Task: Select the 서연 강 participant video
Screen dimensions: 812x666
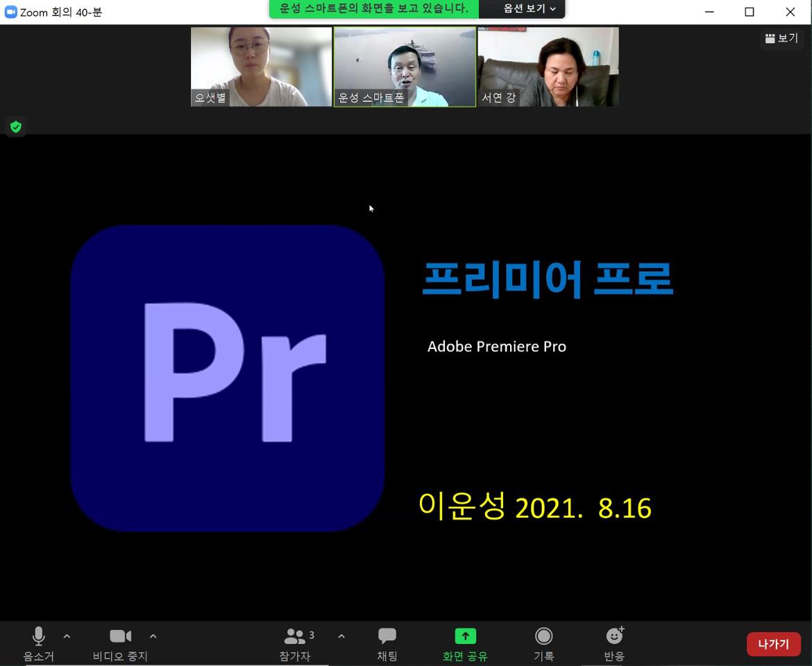Action: click(x=548, y=66)
